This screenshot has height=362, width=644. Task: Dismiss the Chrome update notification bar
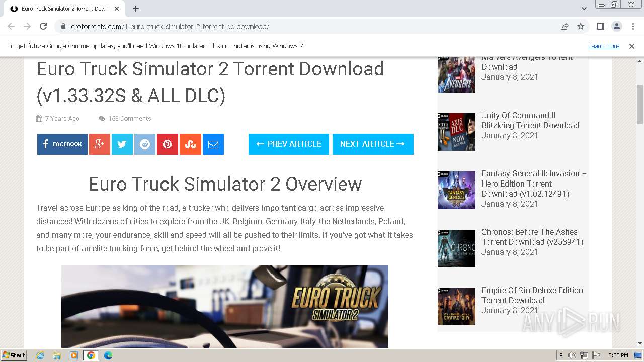click(632, 46)
